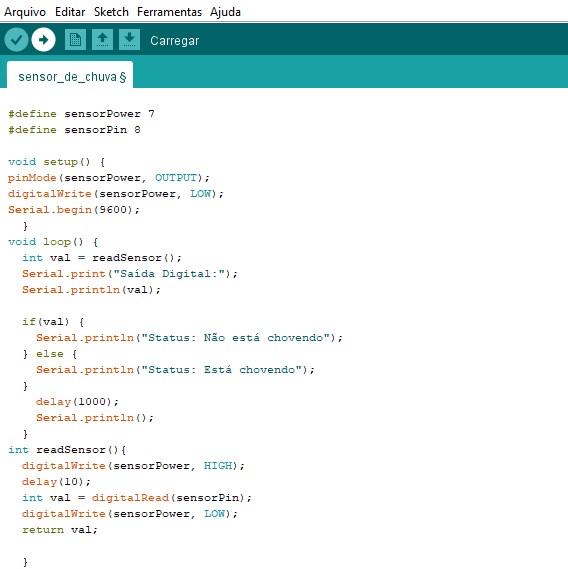The width and height of the screenshot is (568, 569).
Task: Place cursor on the Não está chovendo line
Action: (x=189, y=337)
